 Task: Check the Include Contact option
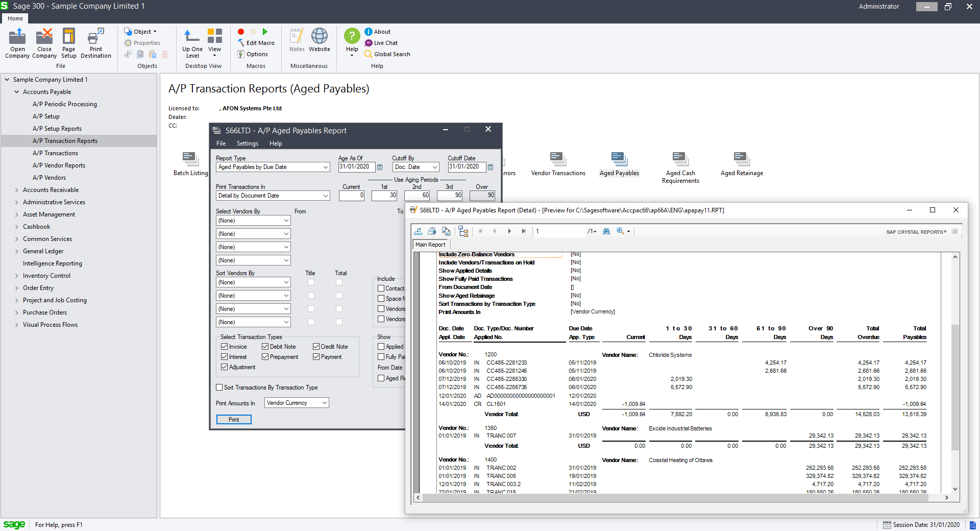point(381,288)
